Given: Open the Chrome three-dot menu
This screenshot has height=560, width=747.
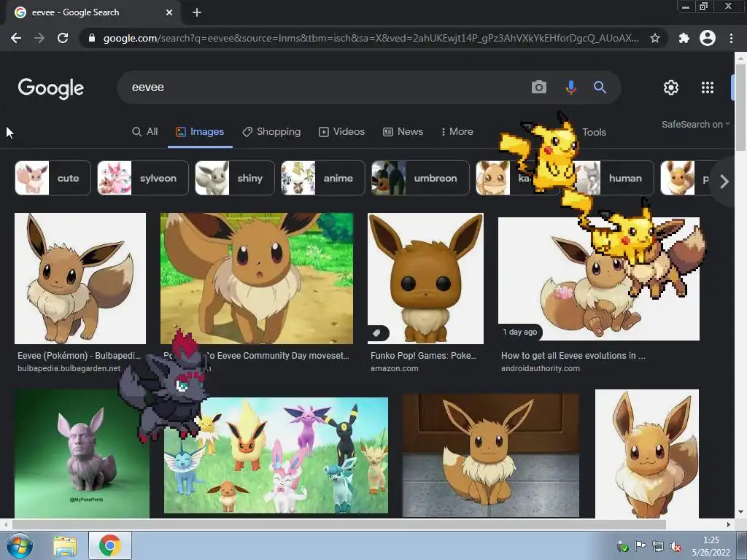Looking at the screenshot, I should [731, 38].
